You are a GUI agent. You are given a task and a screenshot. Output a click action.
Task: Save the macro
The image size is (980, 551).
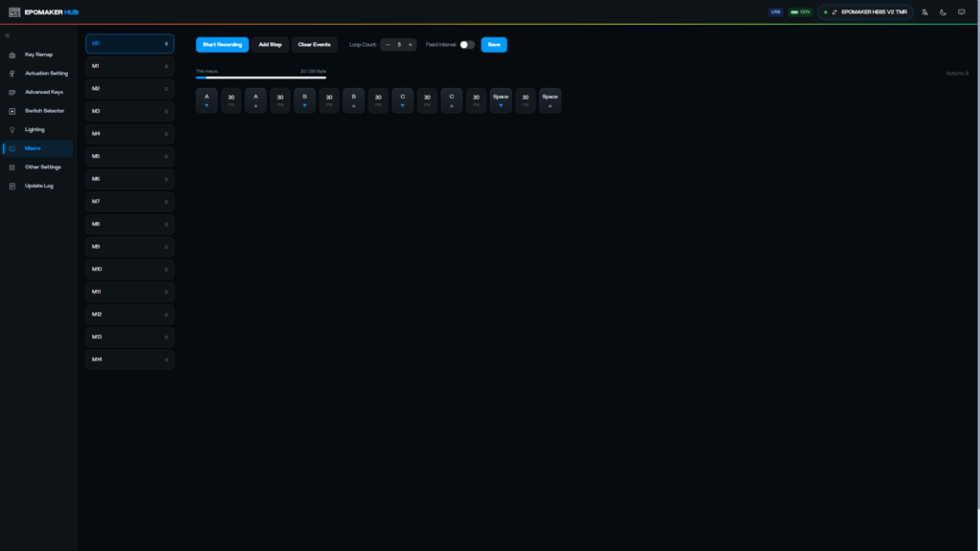(x=494, y=44)
